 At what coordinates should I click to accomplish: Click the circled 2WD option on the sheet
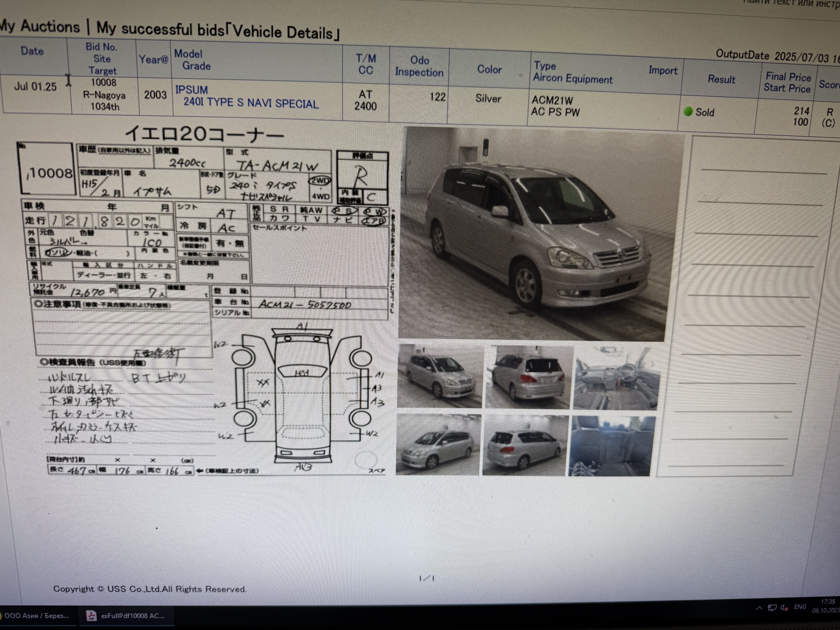320,181
